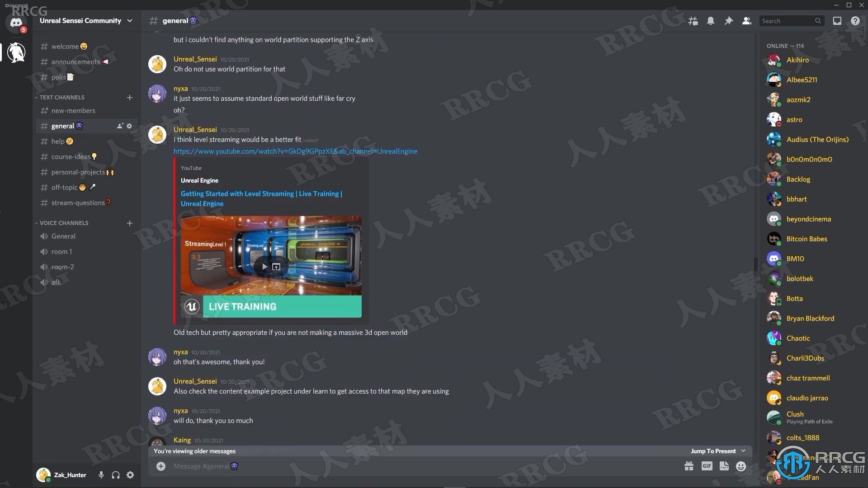The height and width of the screenshot is (488, 868).
Task: Open the course-ideas channel
Action: coord(86,157)
